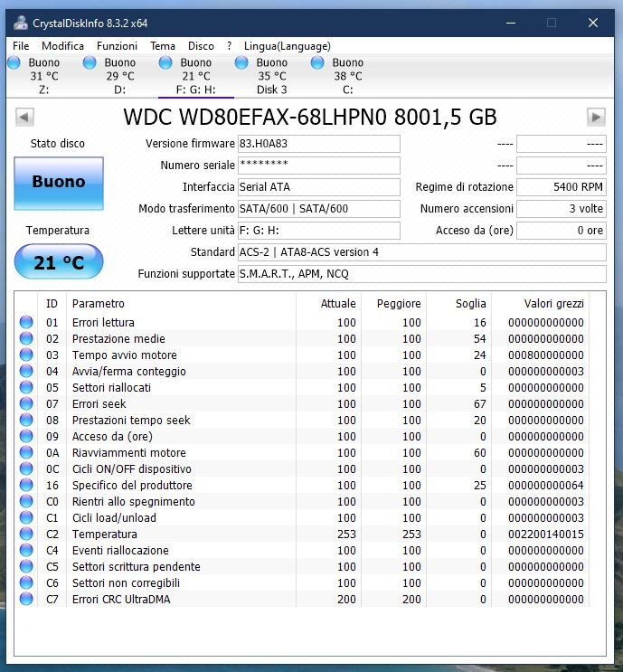The image size is (623, 672).
Task: Select Disk 3 at 35 °C
Action: coord(271,76)
